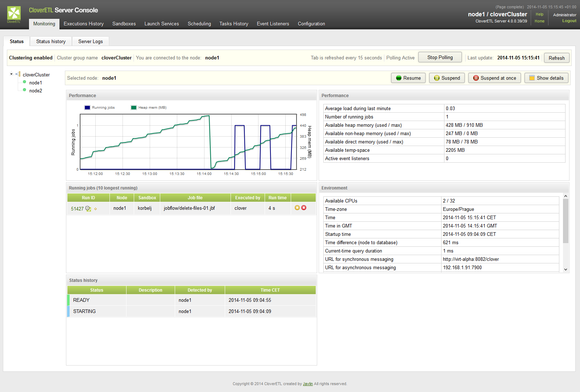Screen dimensions: 580x392
Task: Open the Executions History menu
Action: 84,24
